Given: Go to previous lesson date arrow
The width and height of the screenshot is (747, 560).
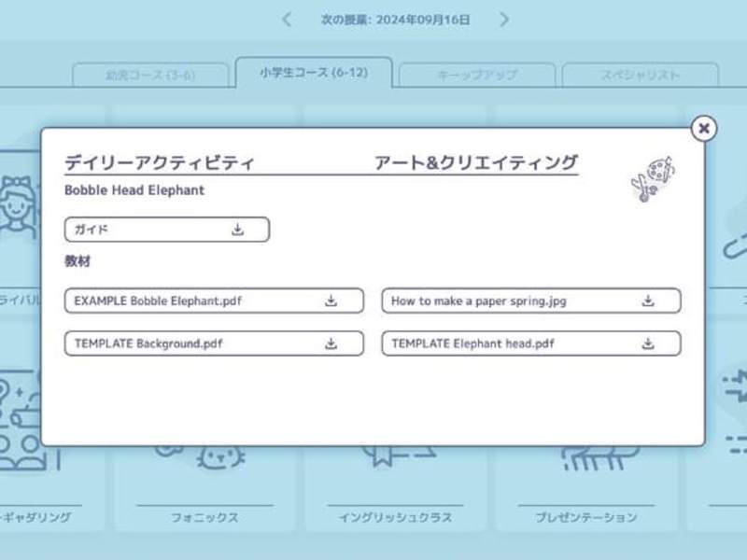Looking at the screenshot, I should (287, 20).
